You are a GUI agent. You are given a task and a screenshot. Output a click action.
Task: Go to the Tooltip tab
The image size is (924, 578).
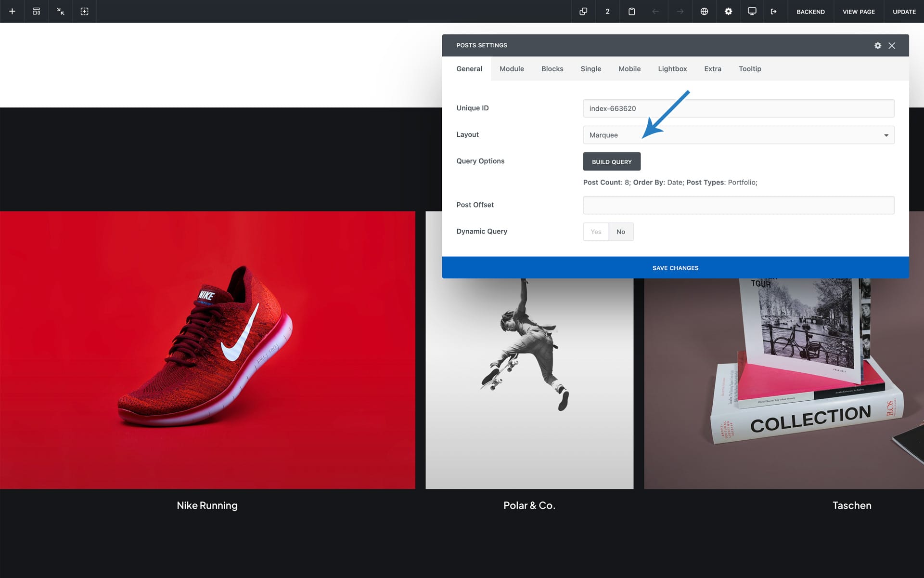749,69
